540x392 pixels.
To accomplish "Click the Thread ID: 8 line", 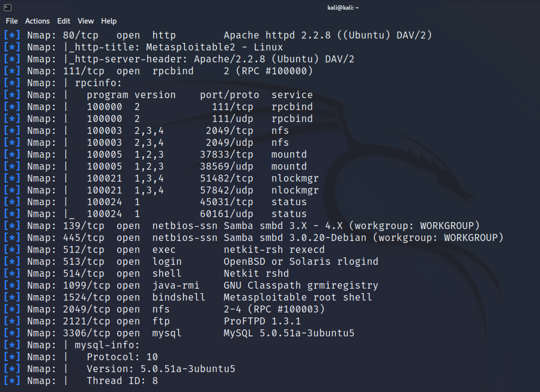I will coord(122,381).
